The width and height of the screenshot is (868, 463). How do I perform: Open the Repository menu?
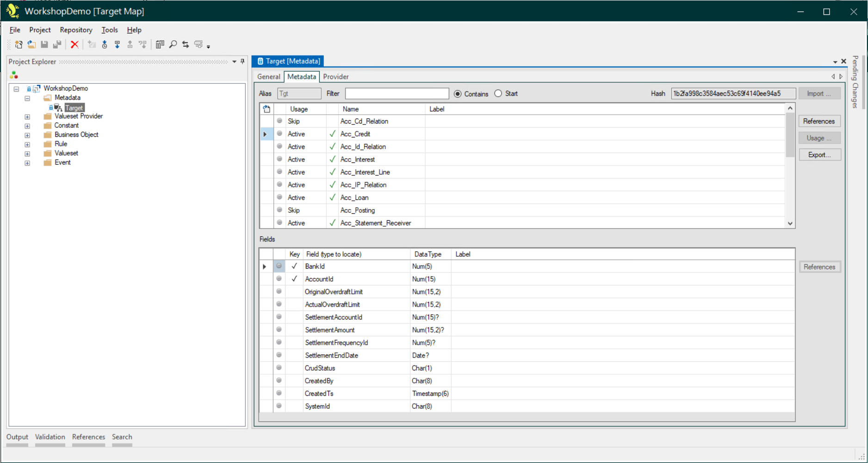click(x=75, y=30)
